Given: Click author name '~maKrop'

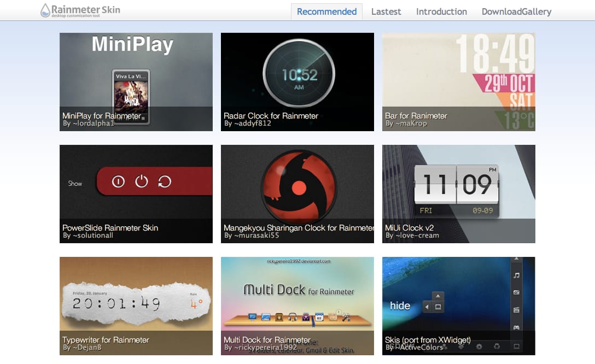Looking at the screenshot, I should point(411,124).
